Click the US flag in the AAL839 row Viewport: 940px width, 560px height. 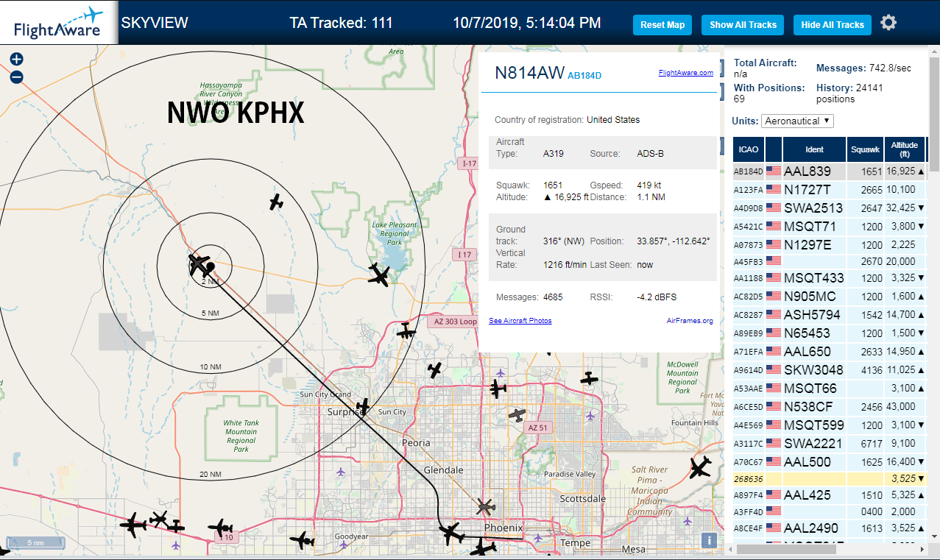[774, 171]
